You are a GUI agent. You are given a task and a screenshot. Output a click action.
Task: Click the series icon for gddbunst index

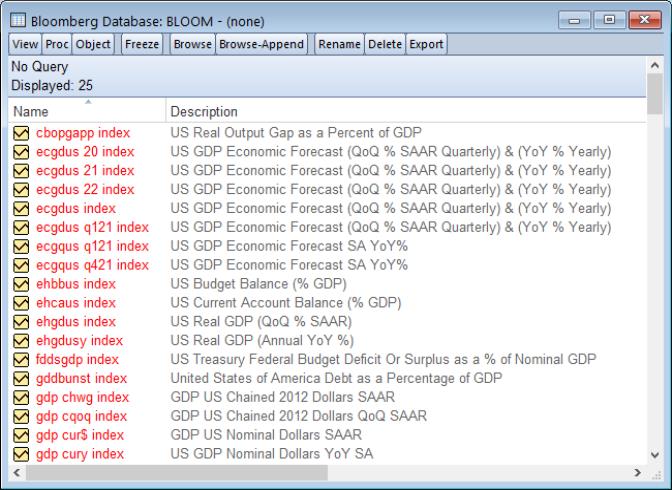tap(19, 378)
